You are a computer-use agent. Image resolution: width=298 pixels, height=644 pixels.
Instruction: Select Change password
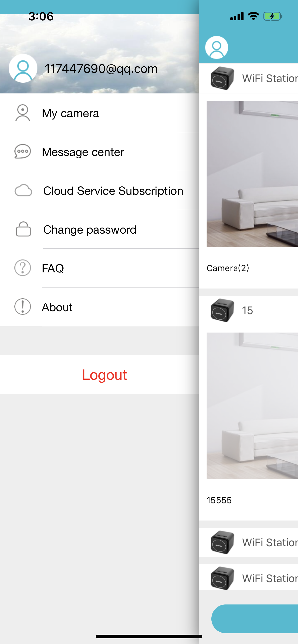(100, 229)
